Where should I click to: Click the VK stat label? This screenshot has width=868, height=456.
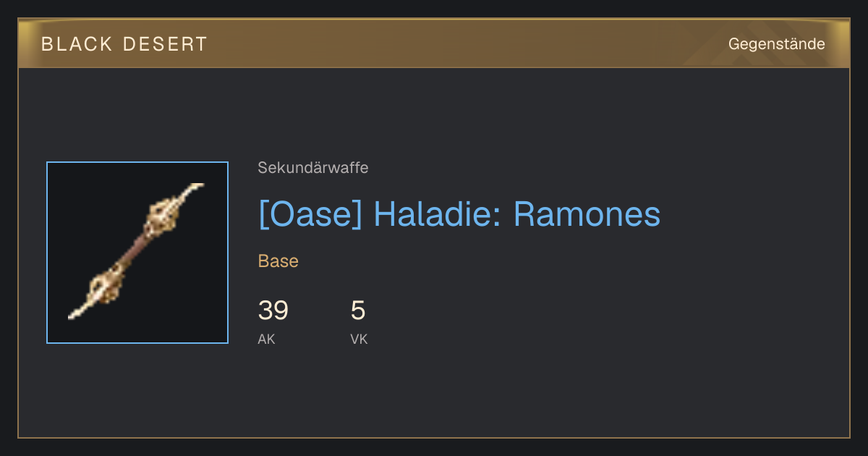[x=359, y=339]
